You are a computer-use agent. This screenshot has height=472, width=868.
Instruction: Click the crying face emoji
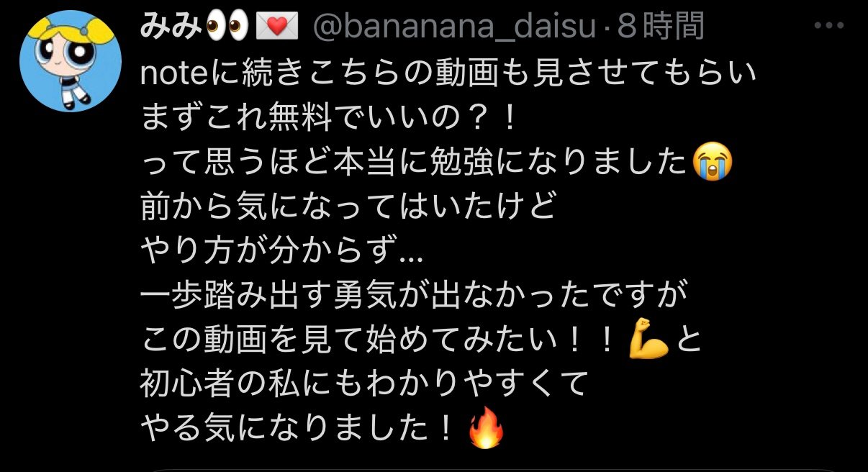click(711, 163)
